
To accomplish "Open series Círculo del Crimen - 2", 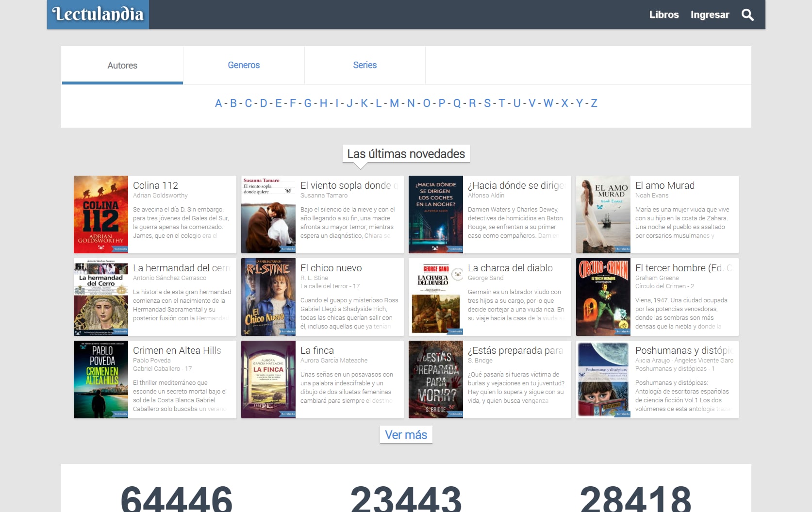I will pos(664,286).
